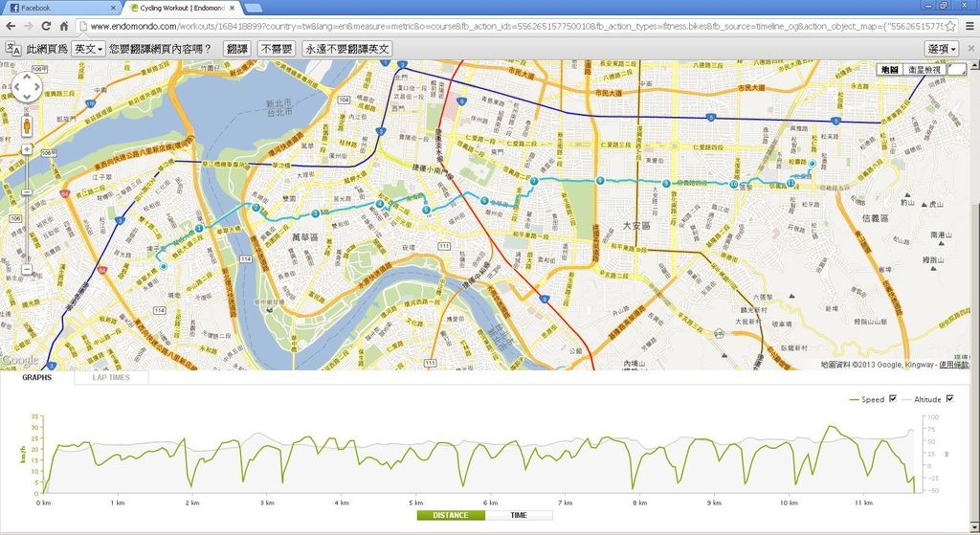Click route kilometer marker 9

point(666,184)
